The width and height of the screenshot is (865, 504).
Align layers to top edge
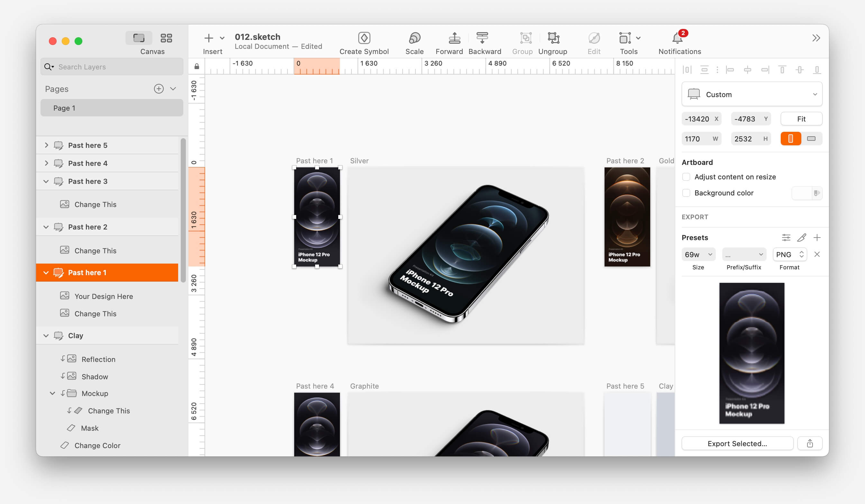[x=782, y=70]
